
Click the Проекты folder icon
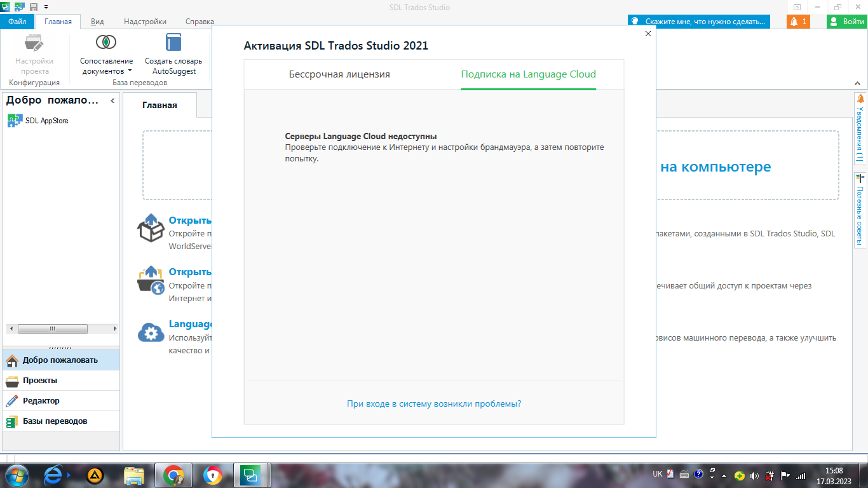12,381
